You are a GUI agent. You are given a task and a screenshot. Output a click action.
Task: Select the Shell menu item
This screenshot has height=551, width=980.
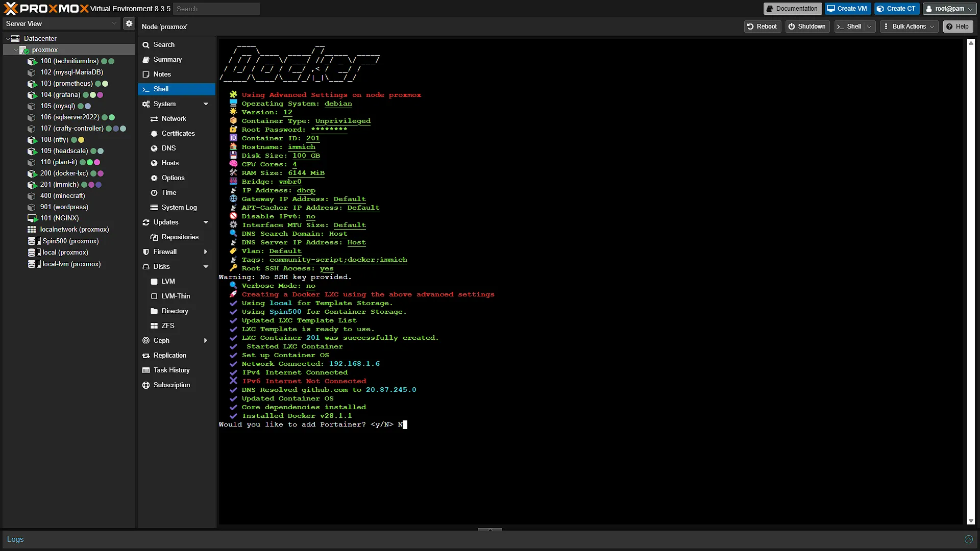[x=176, y=89]
